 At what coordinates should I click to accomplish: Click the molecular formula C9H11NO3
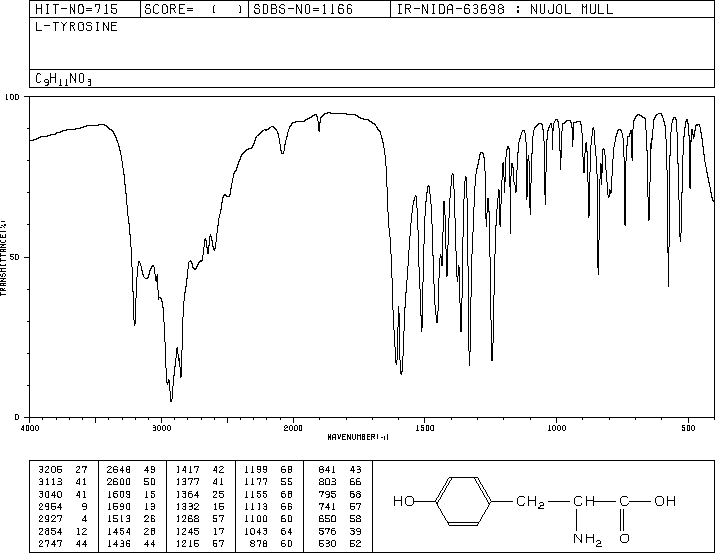tap(63, 79)
